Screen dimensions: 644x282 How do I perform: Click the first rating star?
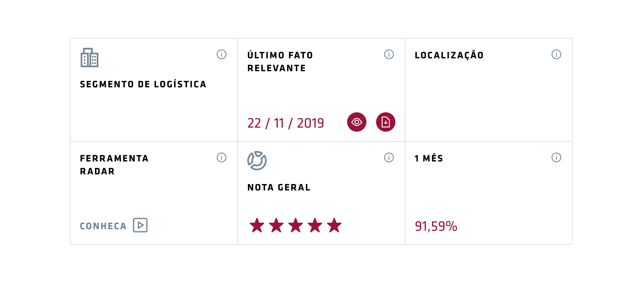257,225
